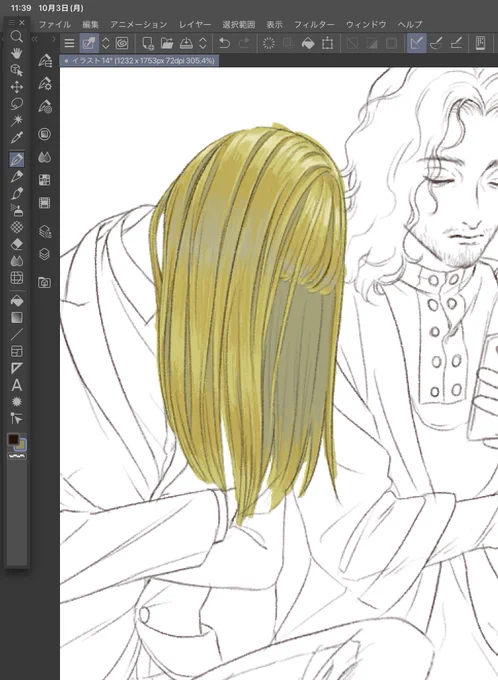
Task: Open the Sub Tool palette icon
Action: pos(45,61)
